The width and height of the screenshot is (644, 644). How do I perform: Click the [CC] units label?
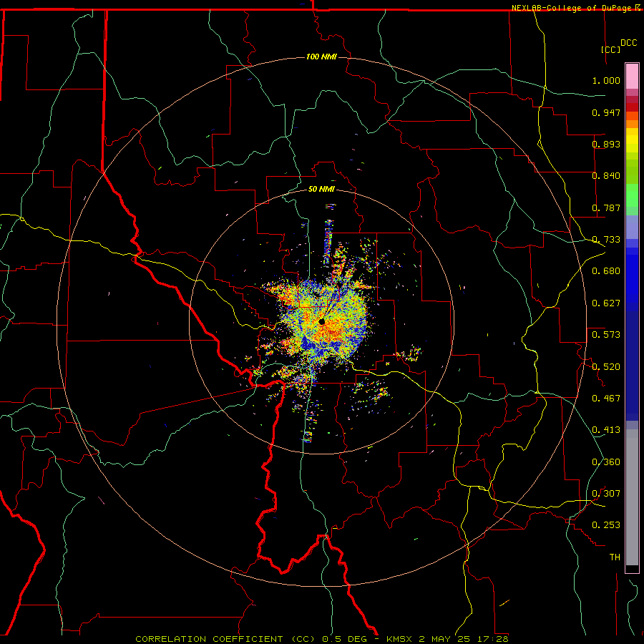pyautogui.click(x=611, y=49)
